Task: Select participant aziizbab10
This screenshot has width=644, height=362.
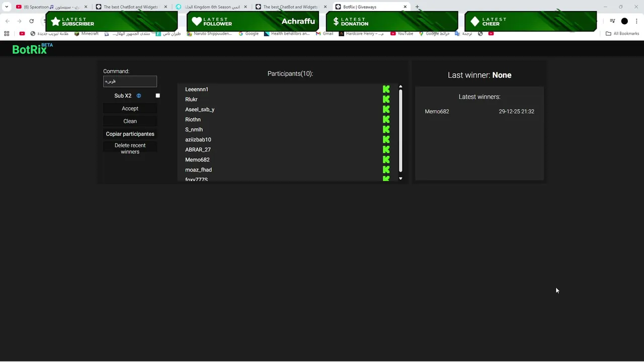Action: tap(198, 140)
